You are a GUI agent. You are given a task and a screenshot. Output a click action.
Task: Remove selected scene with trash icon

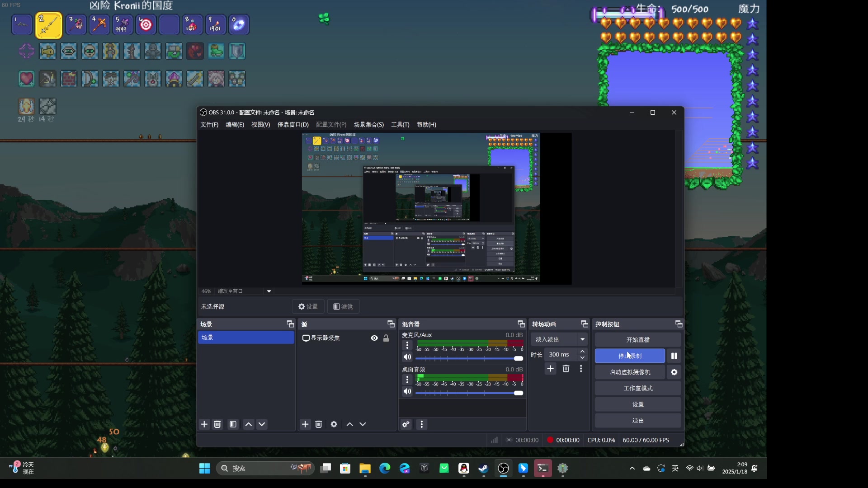click(x=217, y=424)
